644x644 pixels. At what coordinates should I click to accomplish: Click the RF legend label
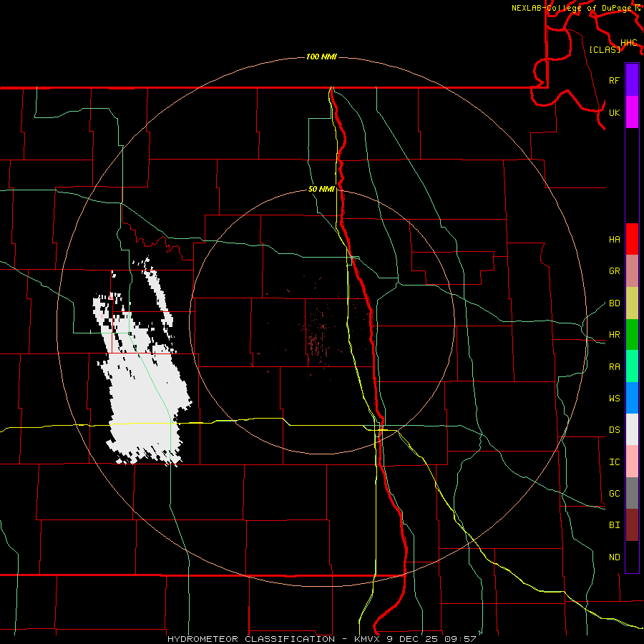614,80
